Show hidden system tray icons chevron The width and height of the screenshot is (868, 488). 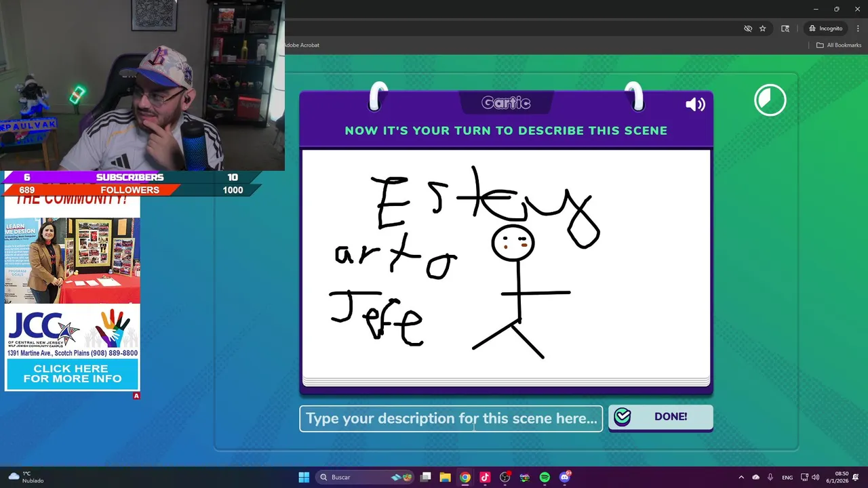pyautogui.click(x=741, y=477)
